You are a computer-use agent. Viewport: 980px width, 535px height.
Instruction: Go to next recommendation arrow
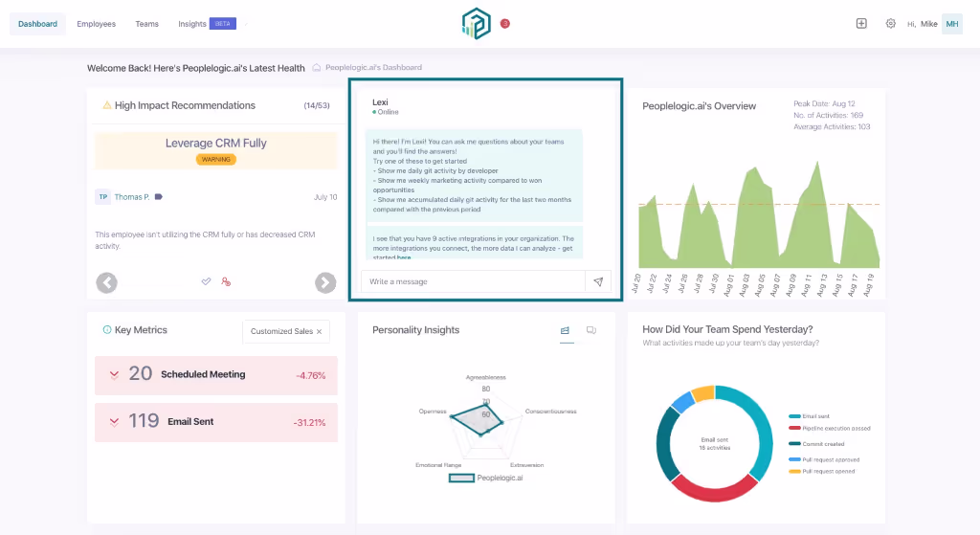[x=325, y=282]
